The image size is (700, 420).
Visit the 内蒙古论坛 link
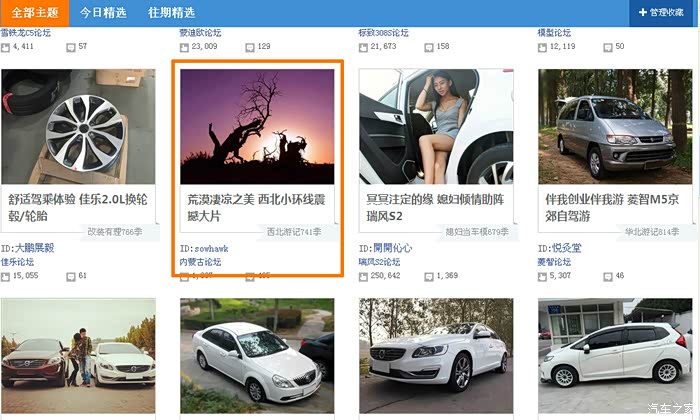[200, 262]
